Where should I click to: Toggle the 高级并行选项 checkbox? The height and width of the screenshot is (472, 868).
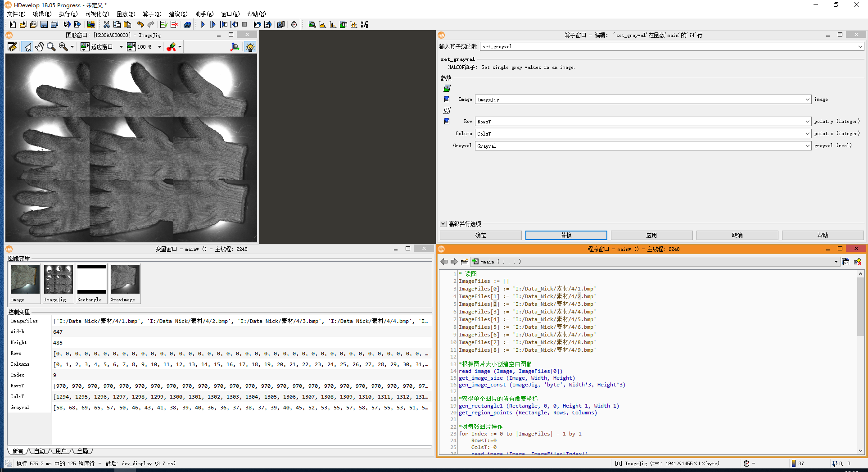point(443,223)
